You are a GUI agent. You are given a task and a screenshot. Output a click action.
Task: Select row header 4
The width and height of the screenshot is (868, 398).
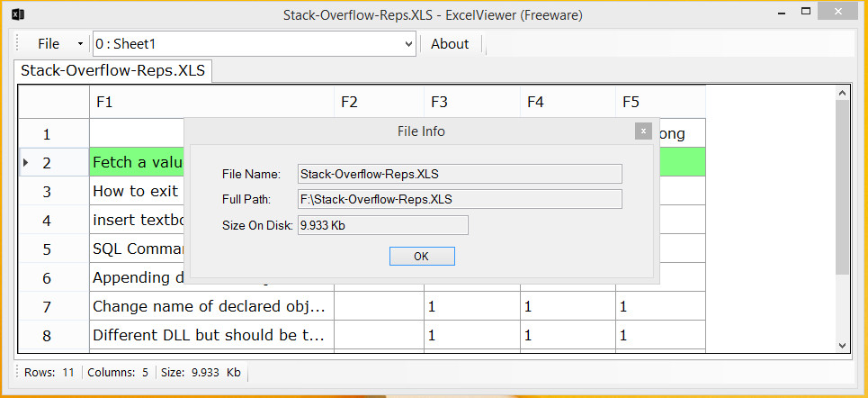tap(54, 220)
